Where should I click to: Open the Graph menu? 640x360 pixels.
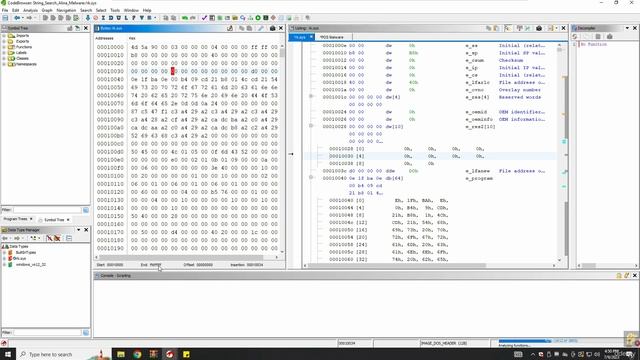pos(47,10)
